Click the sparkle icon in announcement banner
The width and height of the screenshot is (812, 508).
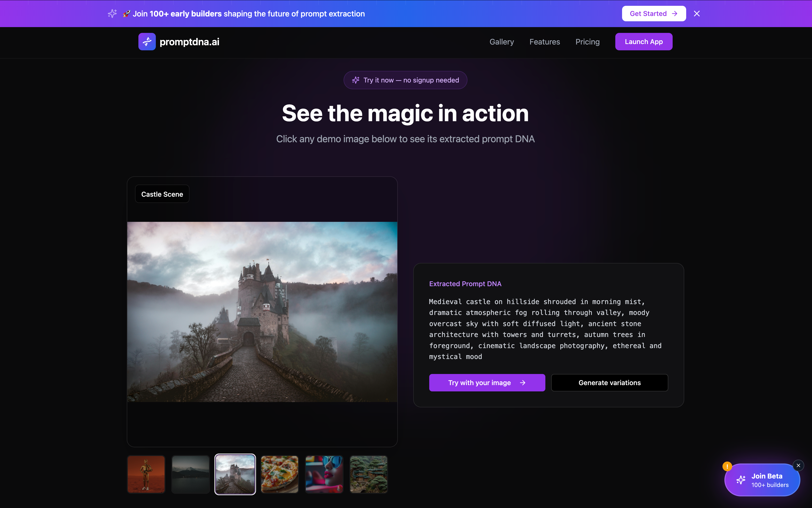pyautogui.click(x=112, y=14)
